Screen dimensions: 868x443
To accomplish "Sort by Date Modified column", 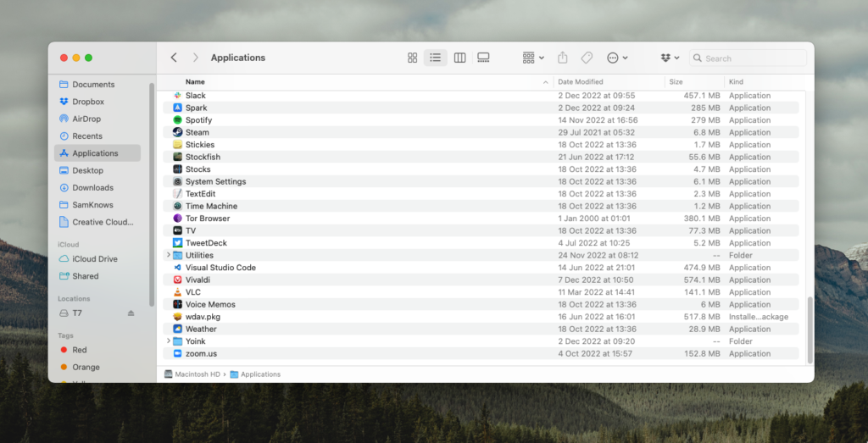I will coord(580,82).
